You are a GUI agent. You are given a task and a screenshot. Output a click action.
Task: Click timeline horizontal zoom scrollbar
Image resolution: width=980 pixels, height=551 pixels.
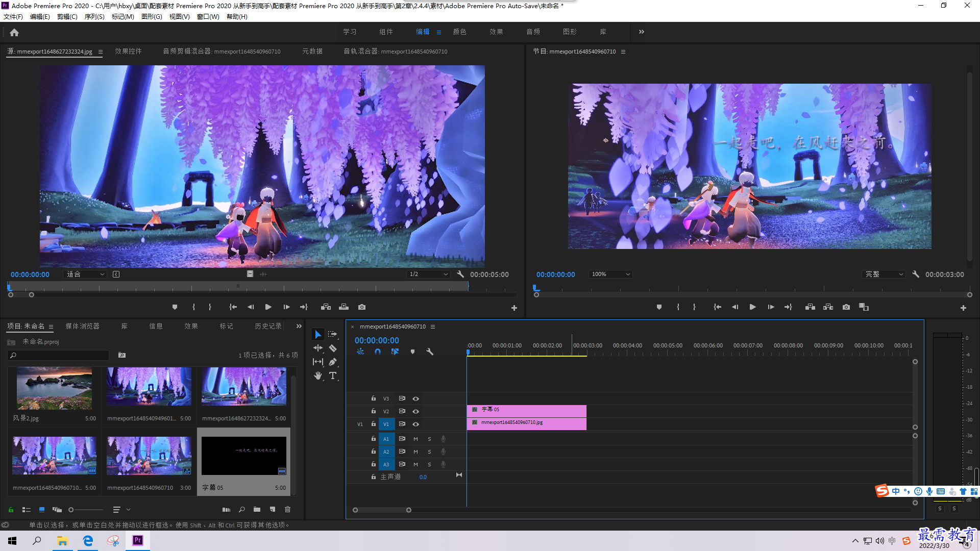pos(382,510)
